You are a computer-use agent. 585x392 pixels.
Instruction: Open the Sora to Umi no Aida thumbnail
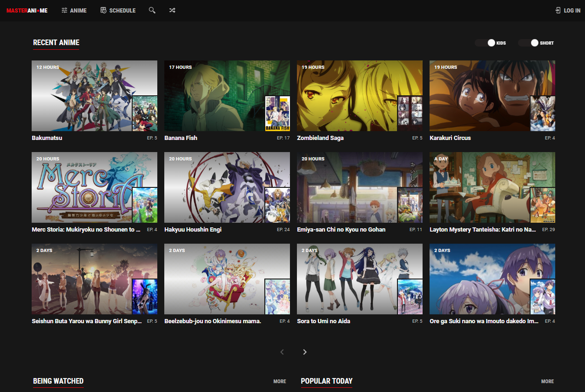(x=360, y=279)
